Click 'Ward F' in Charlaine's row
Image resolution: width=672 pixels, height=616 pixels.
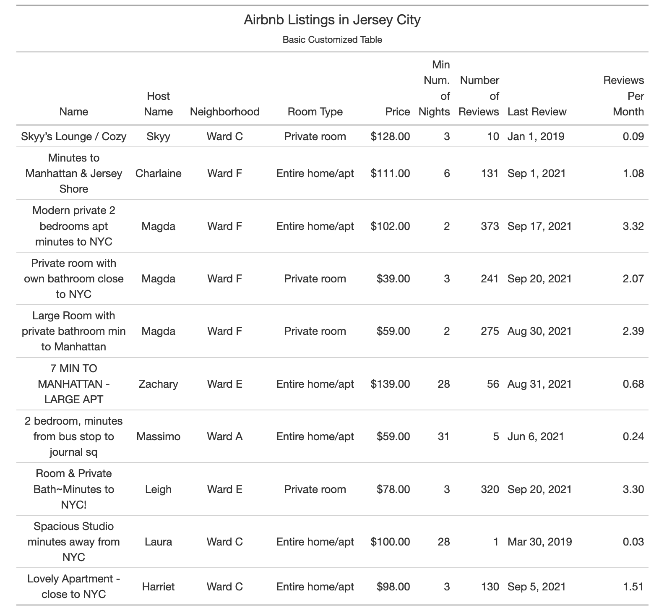[225, 173]
